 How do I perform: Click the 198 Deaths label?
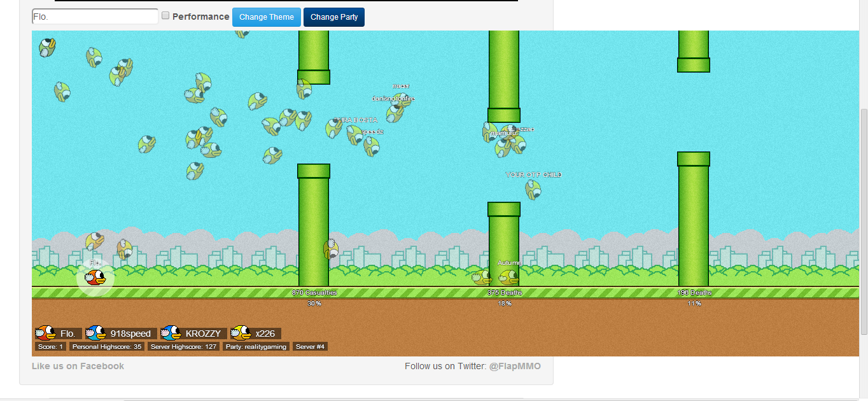694,293
